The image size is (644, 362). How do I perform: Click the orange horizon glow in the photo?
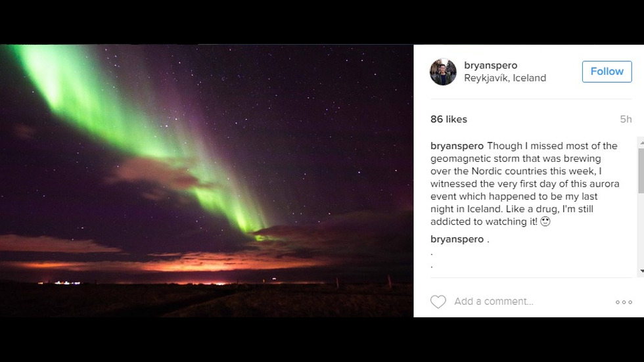[185, 263]
